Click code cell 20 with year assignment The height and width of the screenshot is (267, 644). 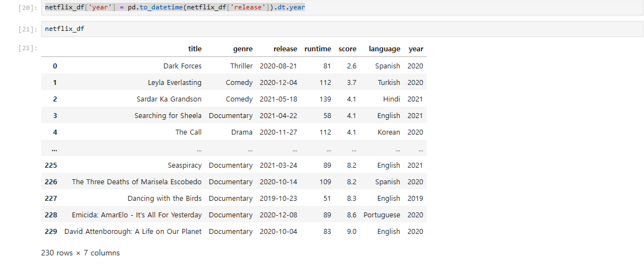[342, 8]
